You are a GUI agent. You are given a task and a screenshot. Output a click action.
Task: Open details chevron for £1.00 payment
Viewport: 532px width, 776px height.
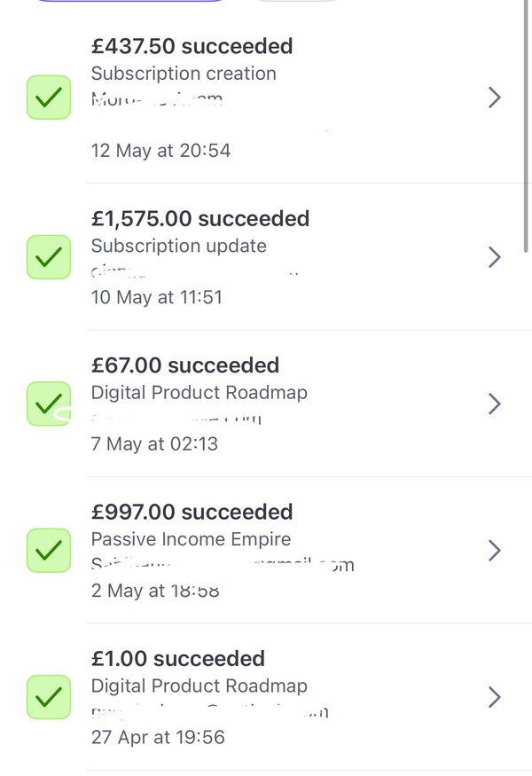[x=495, y=697]
